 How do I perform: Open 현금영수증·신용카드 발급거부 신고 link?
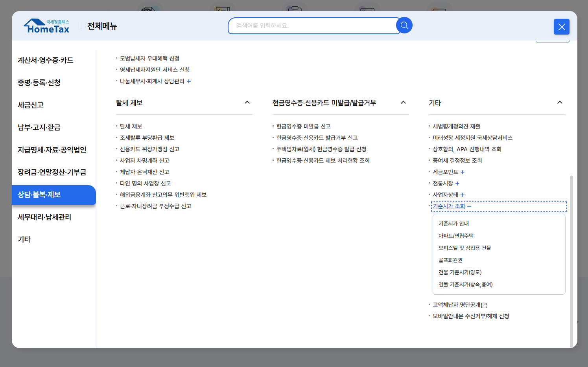tap(317, 138)
